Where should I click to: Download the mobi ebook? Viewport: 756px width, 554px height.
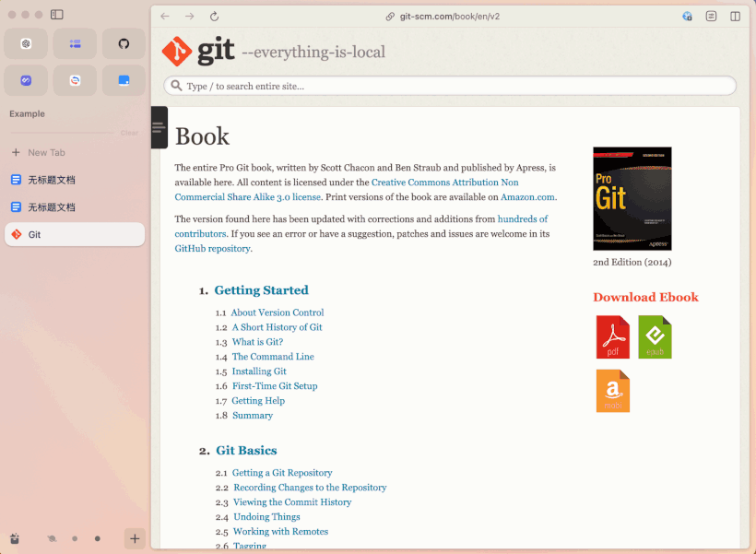point(613,391)
